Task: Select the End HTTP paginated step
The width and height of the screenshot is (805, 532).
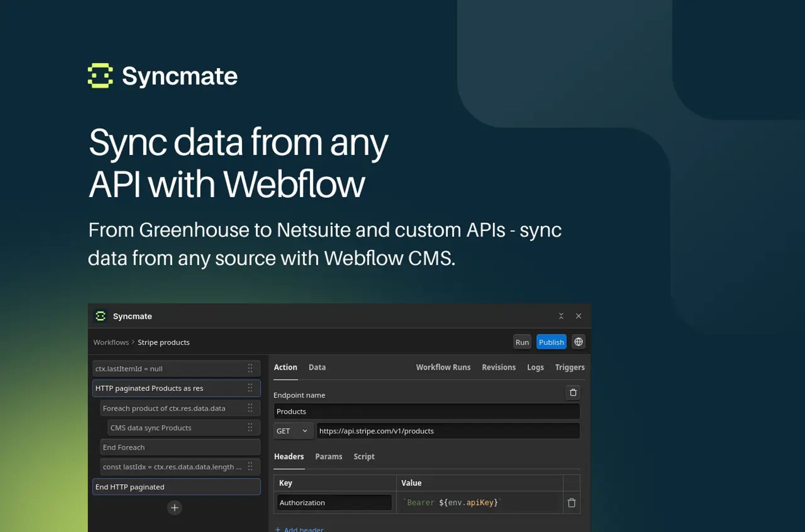Action: pos(176,487)
